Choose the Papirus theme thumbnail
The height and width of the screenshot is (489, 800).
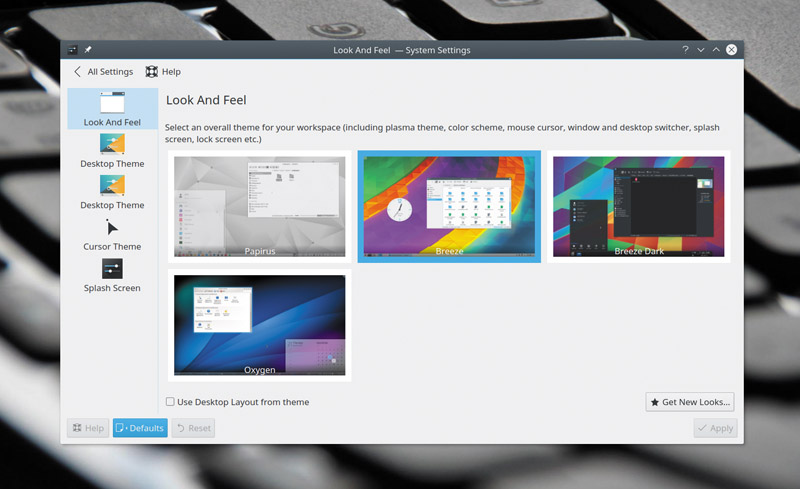point(260,206)
